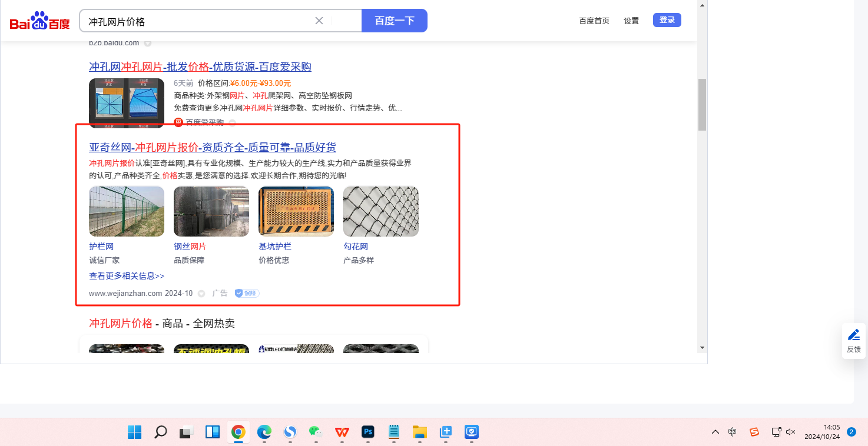Open WeChat from the taskbar
The width and height of the screenshot is (868, 446).
point(316,432)
